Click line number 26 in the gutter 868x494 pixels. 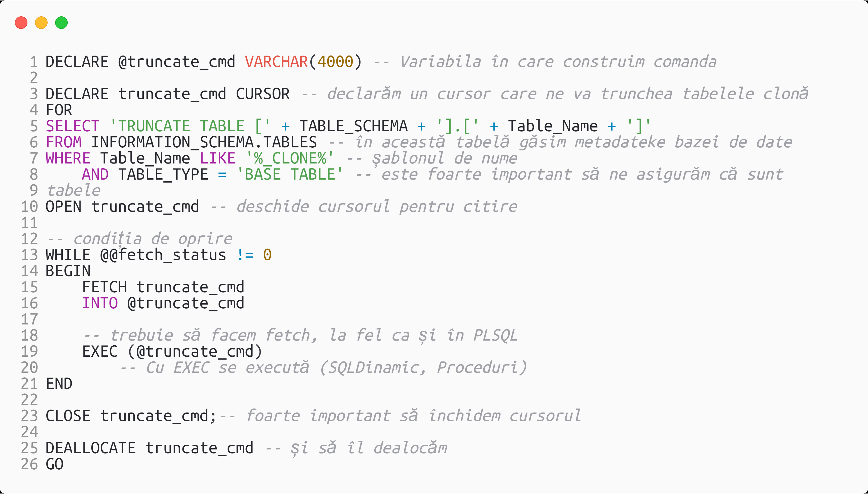29,464
